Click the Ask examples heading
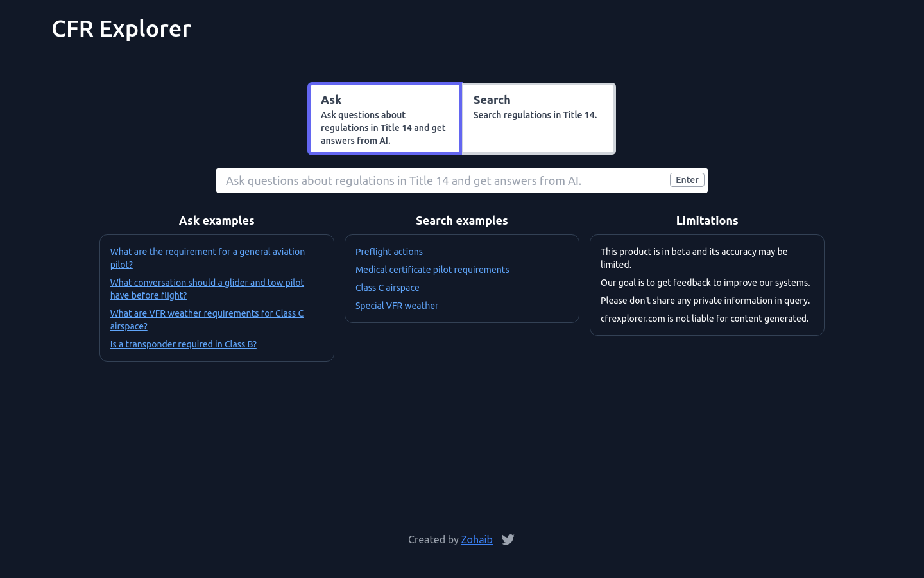 (x=216, y=220)
